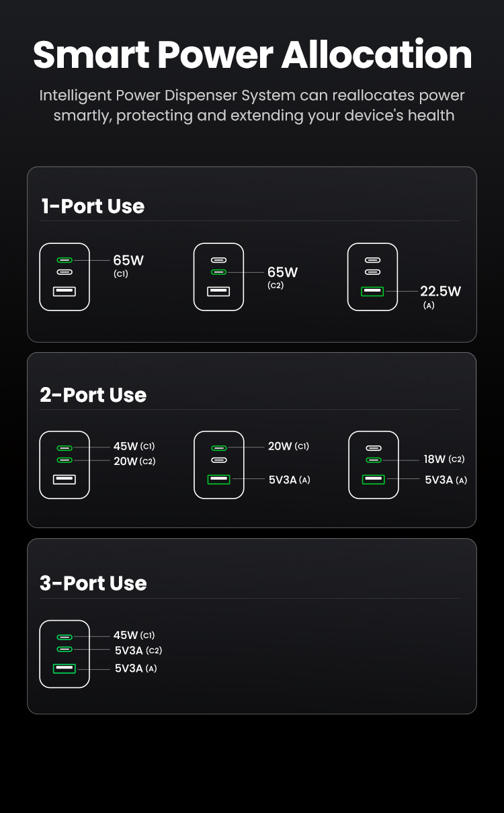504x813 pixels.
Task: Select the 18W C2 + 5V3A charger icon
Action: pyautogui.click(x=374, y=465)
